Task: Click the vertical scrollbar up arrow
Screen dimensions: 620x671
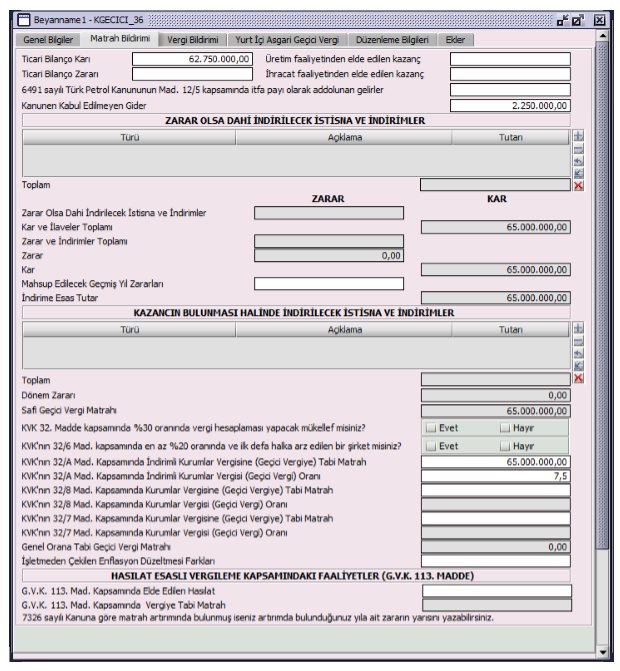Action: 602,36
